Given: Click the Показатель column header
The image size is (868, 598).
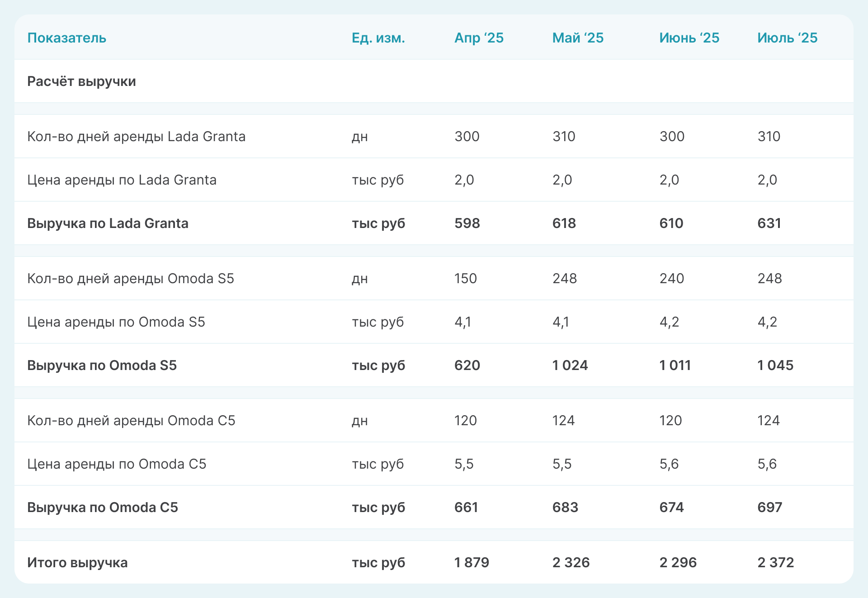Looking at the screenshot, I should coord(66,38).
